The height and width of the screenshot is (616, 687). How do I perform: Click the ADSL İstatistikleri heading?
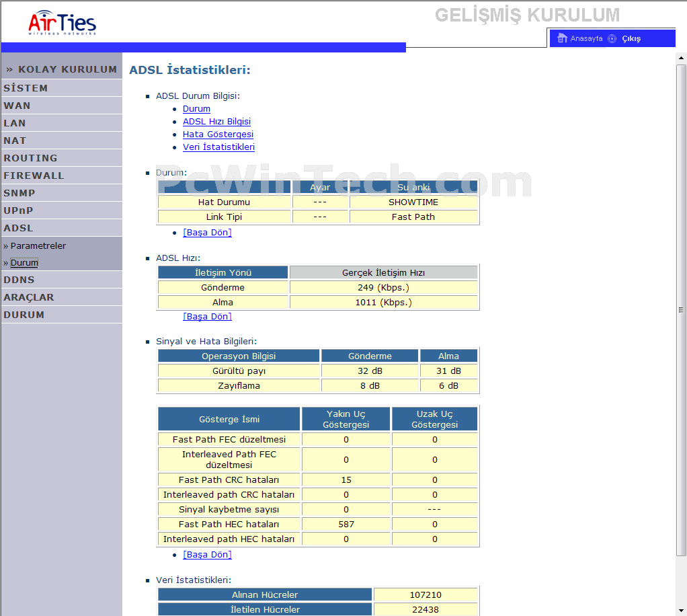[190, 70]
